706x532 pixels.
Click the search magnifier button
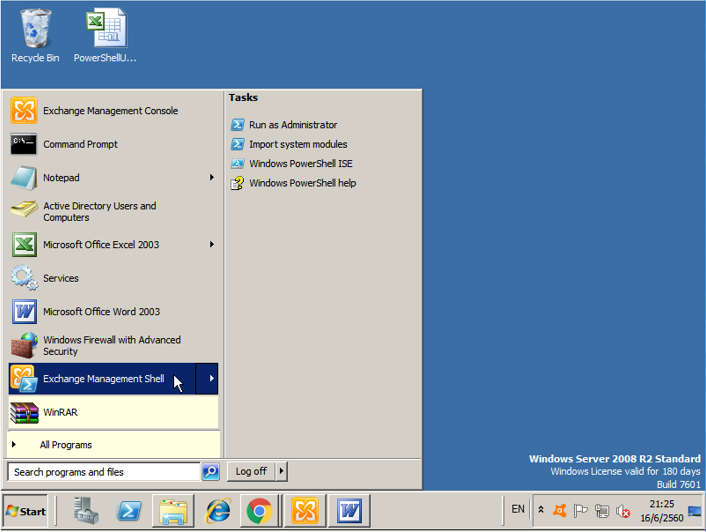(210, 471)
